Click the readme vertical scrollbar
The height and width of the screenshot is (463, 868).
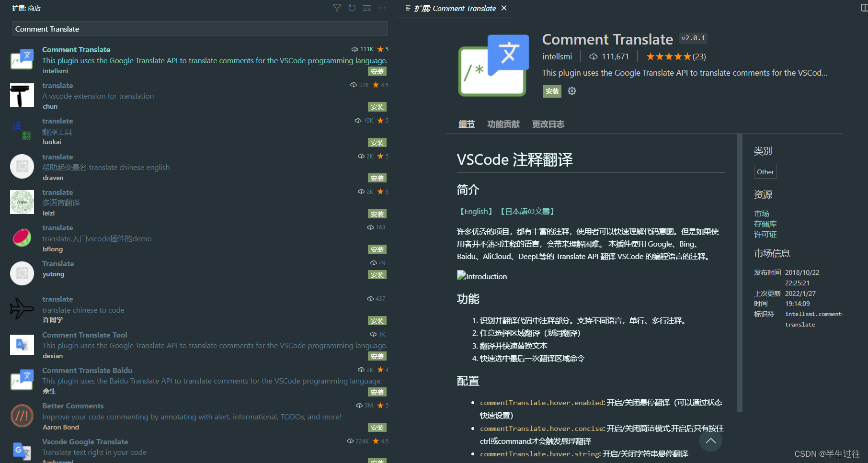point(740,273)
